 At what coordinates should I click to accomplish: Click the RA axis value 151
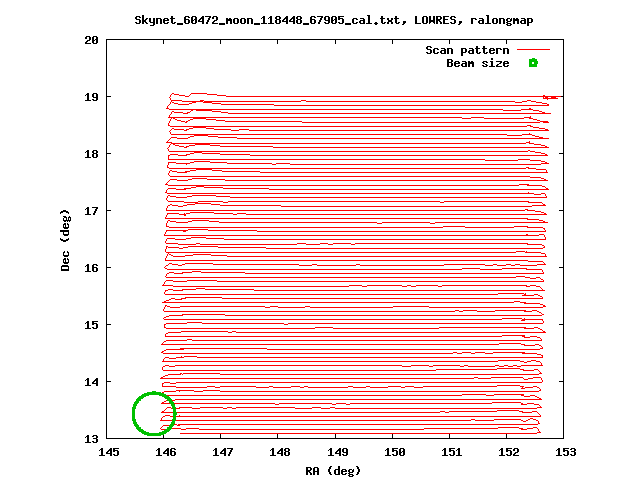point(452,452)
